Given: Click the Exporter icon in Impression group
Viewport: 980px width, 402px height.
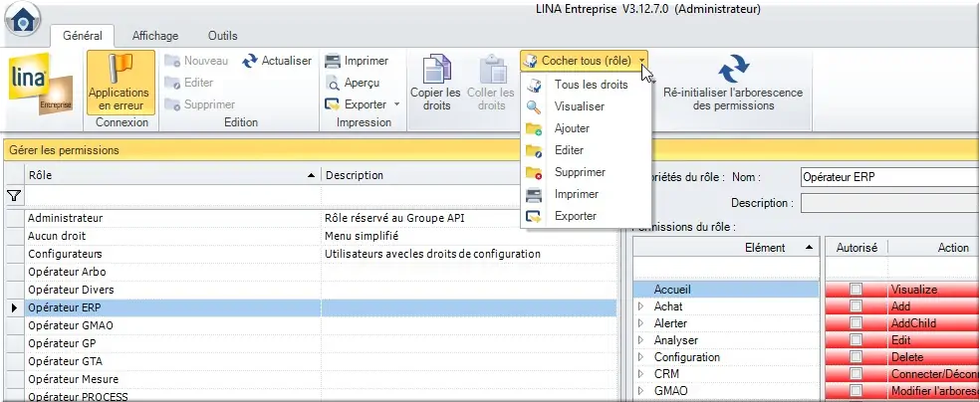Looking at the screenshot, I should [x=333, y=104].
